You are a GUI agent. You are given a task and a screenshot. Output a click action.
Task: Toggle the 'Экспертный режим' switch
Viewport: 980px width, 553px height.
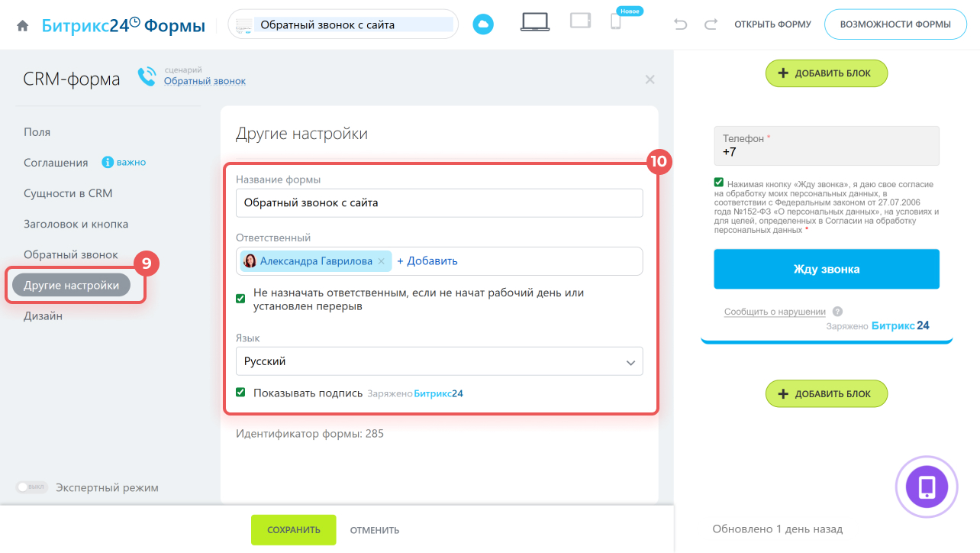point(32,487)
